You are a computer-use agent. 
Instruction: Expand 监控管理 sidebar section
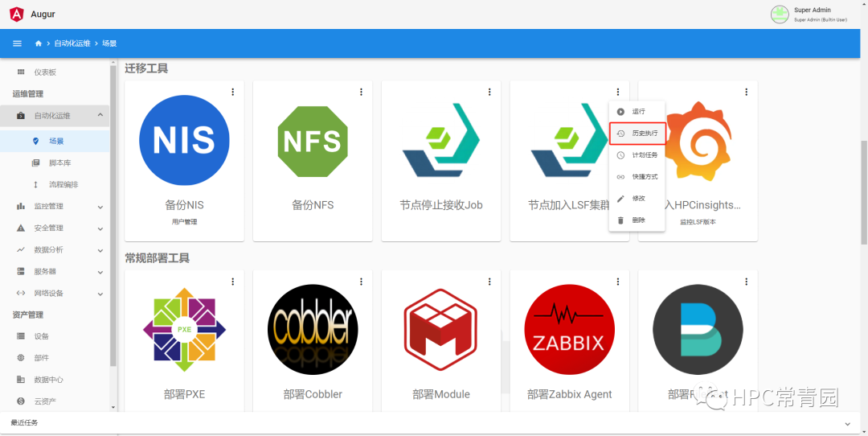coord(55,206)
